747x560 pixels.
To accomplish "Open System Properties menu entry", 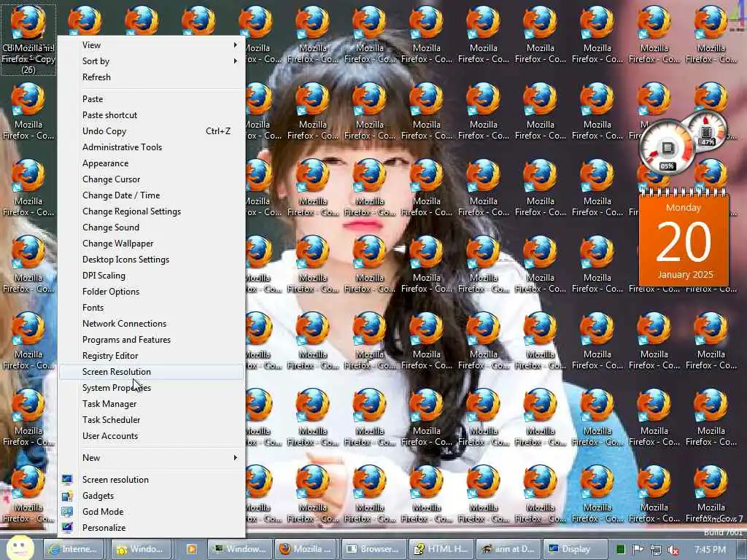I will (x=152, y=388).
